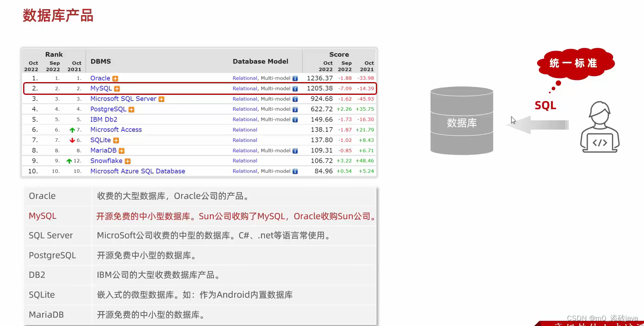This screenshot has width=644, height=326.
Task: Open the info icon in the MariaDB row
Action: pyautogui.click(x=295, y=151)
